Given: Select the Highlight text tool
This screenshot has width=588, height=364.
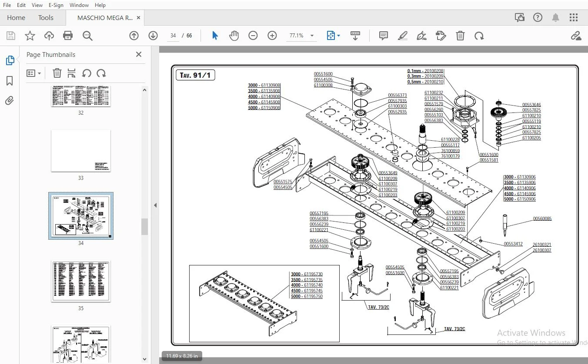Looking at the screenshot, I should pyautogui.click(x=403, y=36).
